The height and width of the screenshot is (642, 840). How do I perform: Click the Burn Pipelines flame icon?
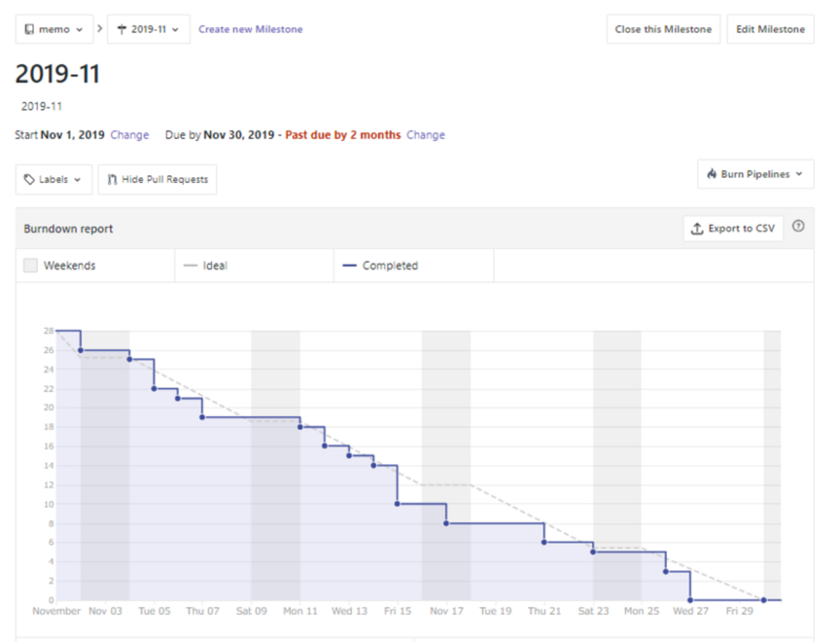coord(711,174)
